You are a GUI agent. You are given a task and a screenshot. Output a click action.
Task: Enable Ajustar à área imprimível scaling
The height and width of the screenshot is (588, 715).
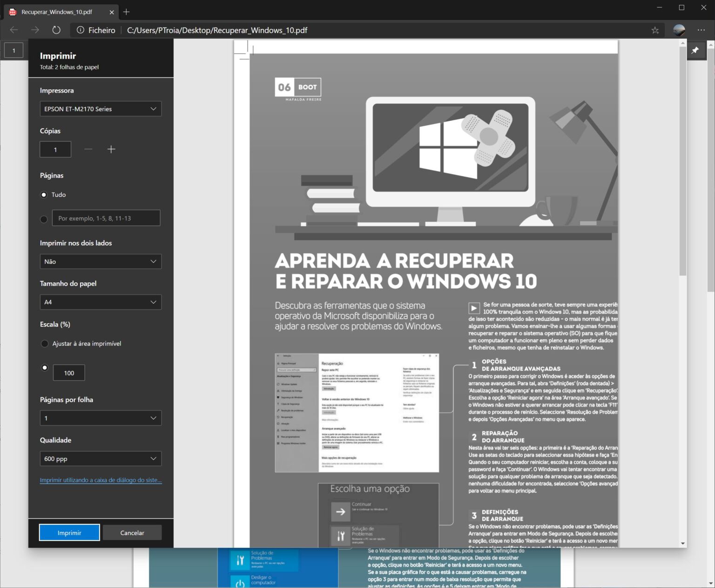[44, 343]
